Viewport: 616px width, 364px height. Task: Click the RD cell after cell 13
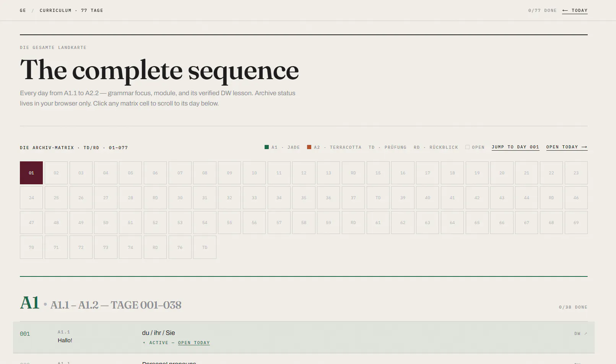tap(353, 173)
